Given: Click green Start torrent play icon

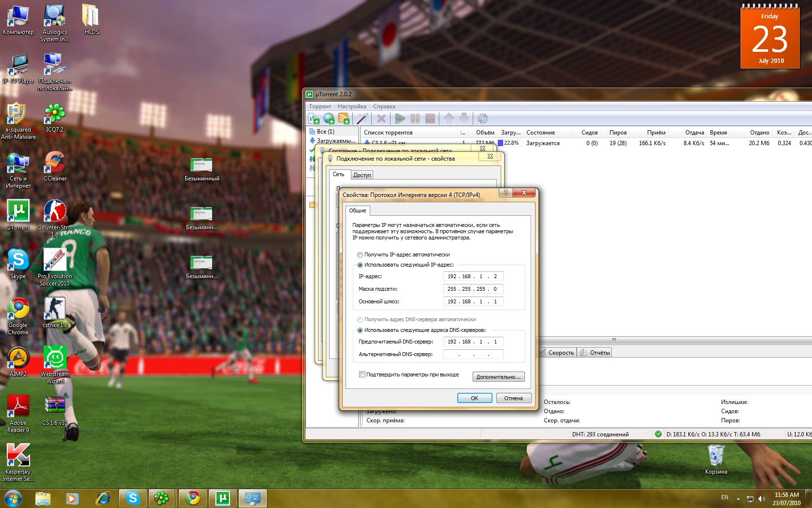Looking at the screenshot, I should click(x=400, y=119).
